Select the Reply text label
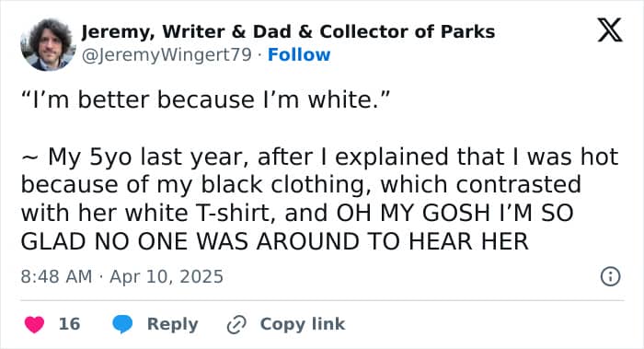Image resolution: width=644 pixels, height=349 pixels. (x=173, y=324)
